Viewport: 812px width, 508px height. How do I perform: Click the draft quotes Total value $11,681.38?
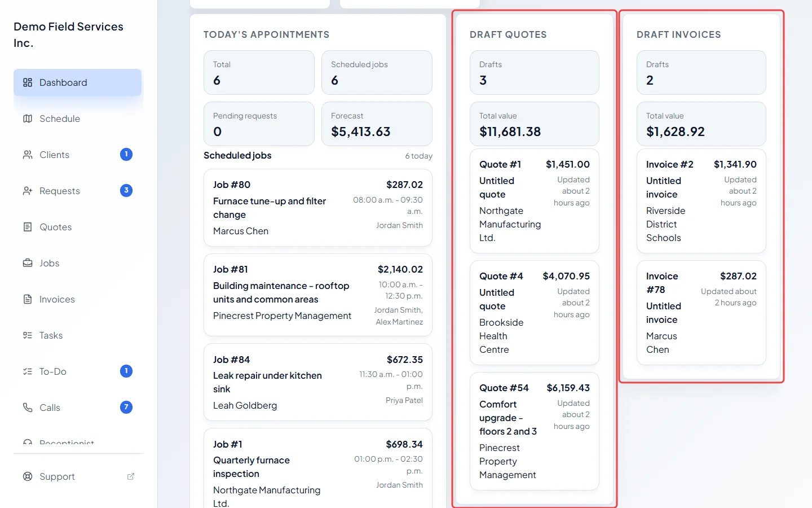535,124
